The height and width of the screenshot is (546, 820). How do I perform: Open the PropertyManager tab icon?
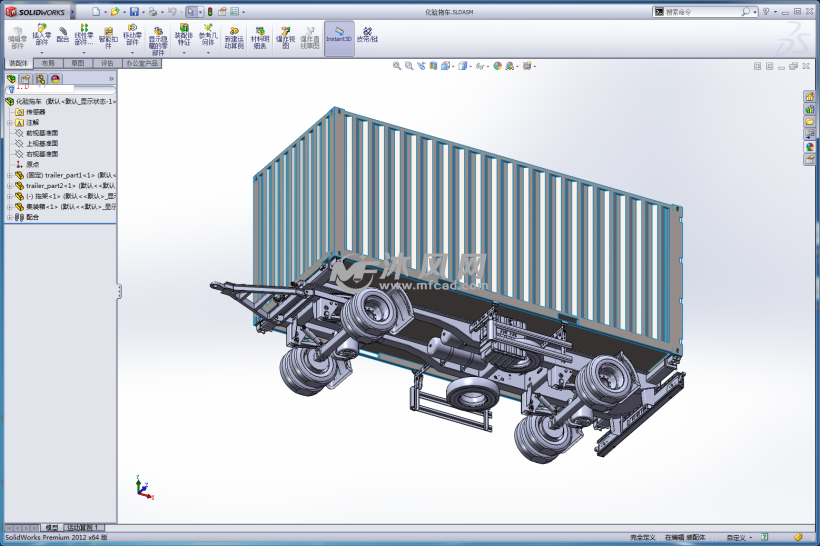click(x=26, y=78)
